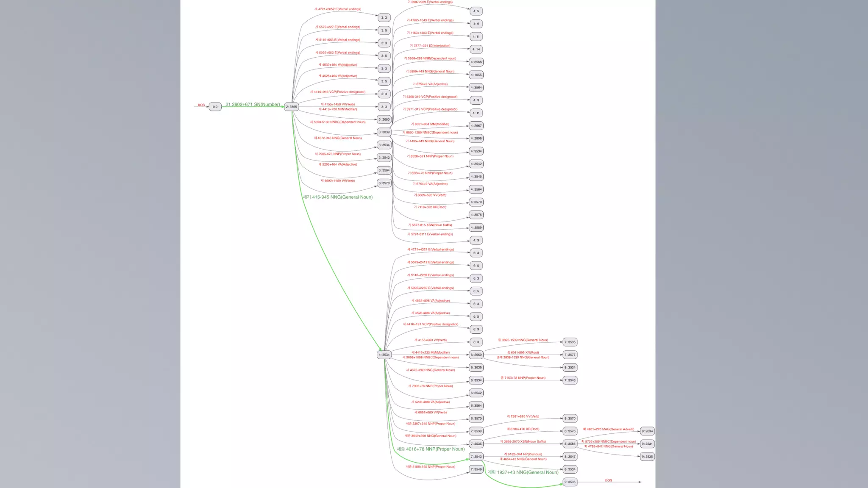Click the EOS label at graph end
The image size is (868, 488).
click(609, 480)
